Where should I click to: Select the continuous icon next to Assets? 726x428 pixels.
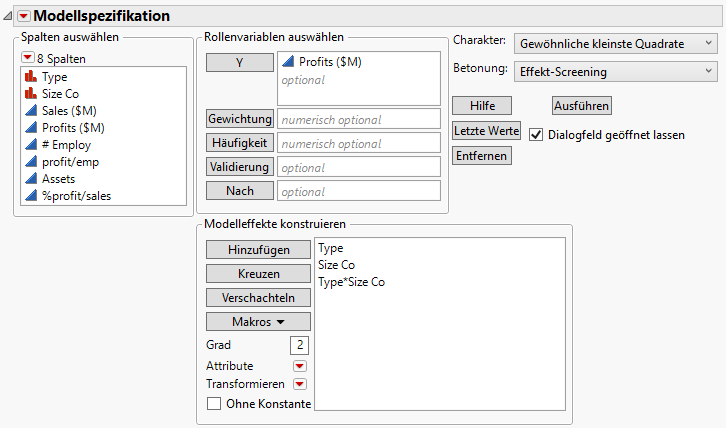pyautogui.click(x=29, y=178)
